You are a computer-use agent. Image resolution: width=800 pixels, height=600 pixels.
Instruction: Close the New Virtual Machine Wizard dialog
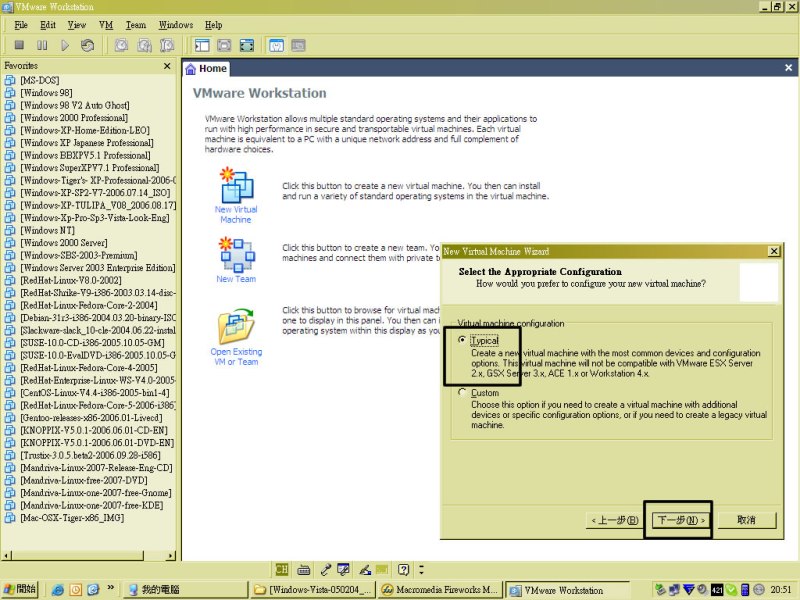click(774, 251)
